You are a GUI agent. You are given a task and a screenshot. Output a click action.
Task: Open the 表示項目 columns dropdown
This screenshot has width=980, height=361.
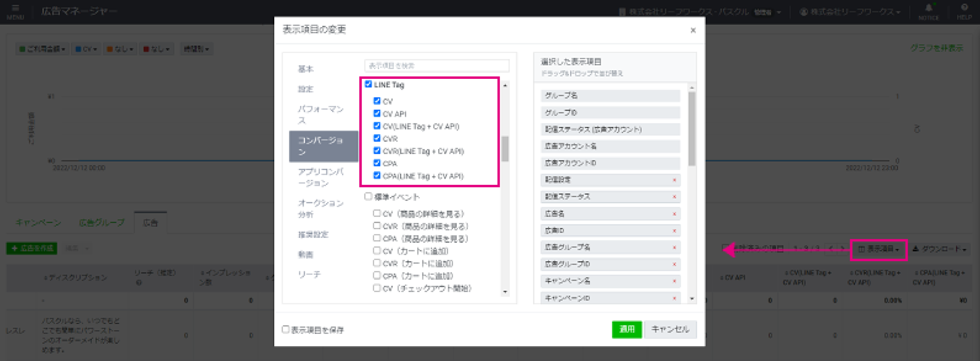879,249
